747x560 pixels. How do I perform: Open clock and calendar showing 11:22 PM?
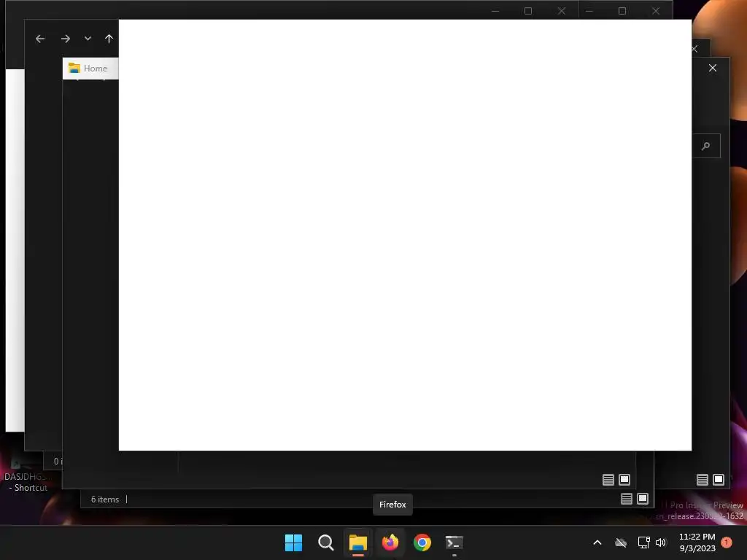(697, 542)
